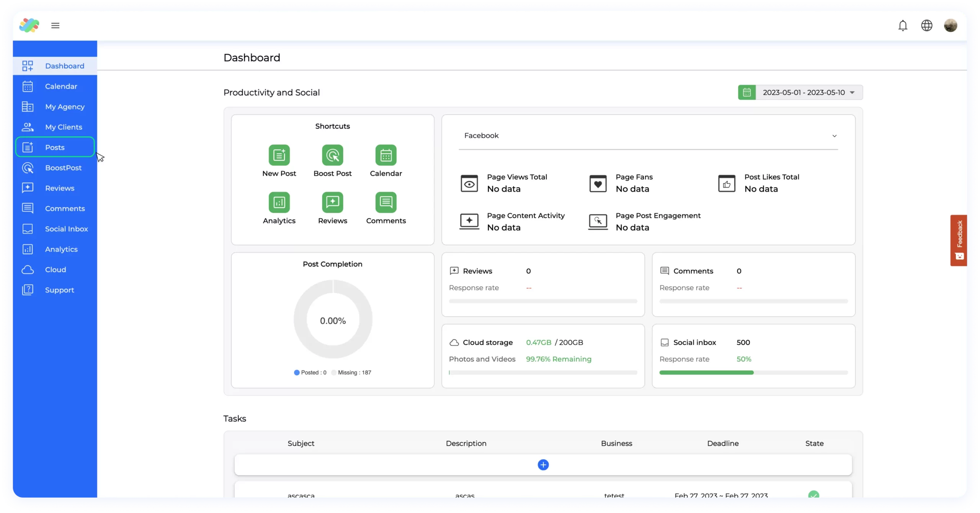Open the Analytics shortcut icon
The height and width of the screenshot is (513, 980).
tap(279, 202)
